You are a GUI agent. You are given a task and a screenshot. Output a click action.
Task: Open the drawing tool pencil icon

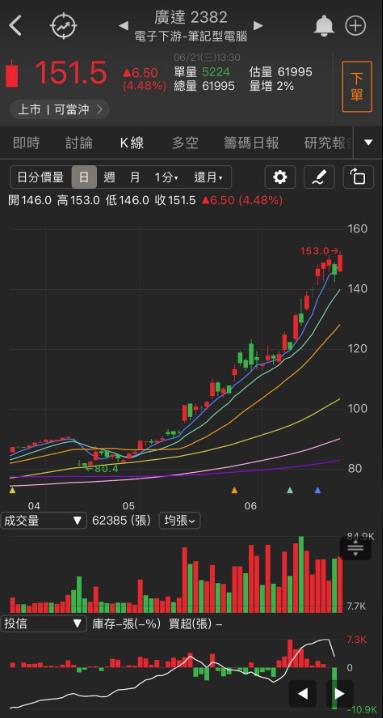(x=319, y=177)
